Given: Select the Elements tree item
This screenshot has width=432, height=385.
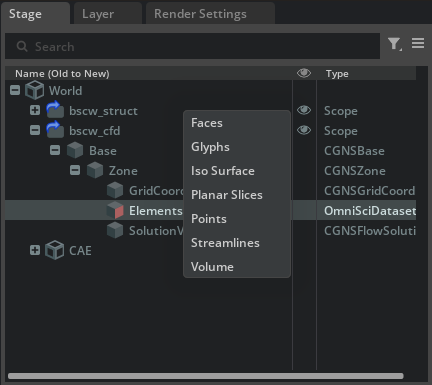Looking at the screenshot, I should click(156, 211).
